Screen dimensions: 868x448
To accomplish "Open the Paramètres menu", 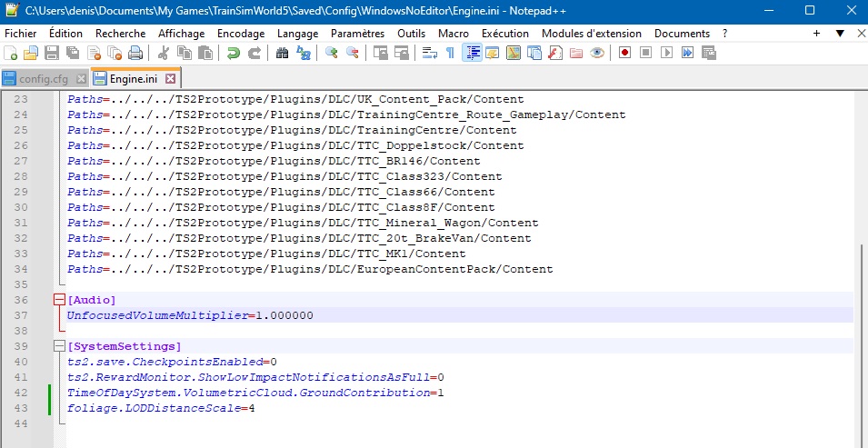I will pyautogui.click(x=357, y=34).
